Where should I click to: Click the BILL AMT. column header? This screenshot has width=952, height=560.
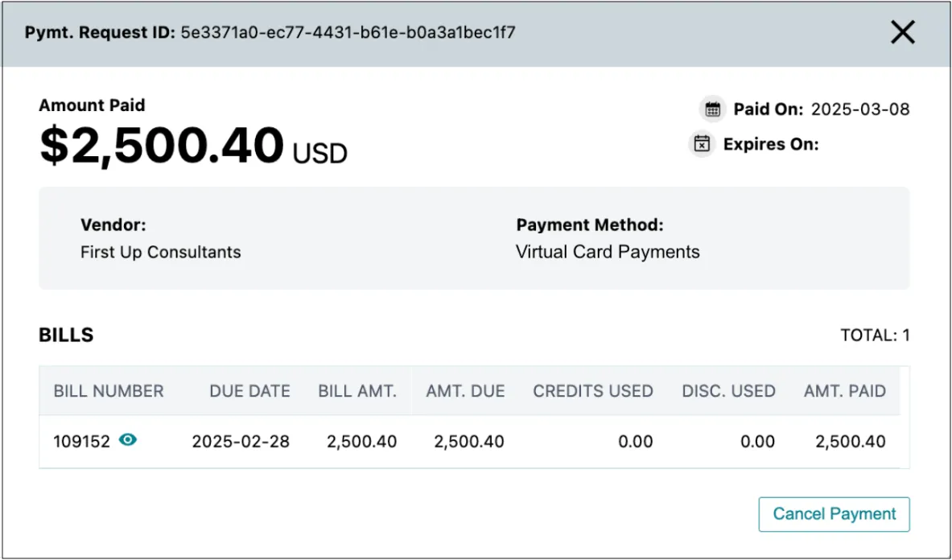[x=357, y=391]
